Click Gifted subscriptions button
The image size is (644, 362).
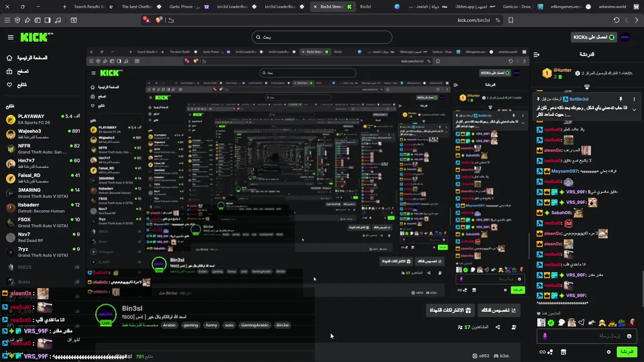[x=450, y=310]
